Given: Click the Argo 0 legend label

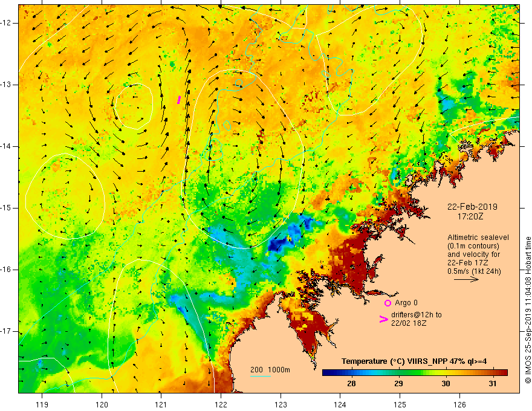Looking at the screenshot, I should point(406,303).
